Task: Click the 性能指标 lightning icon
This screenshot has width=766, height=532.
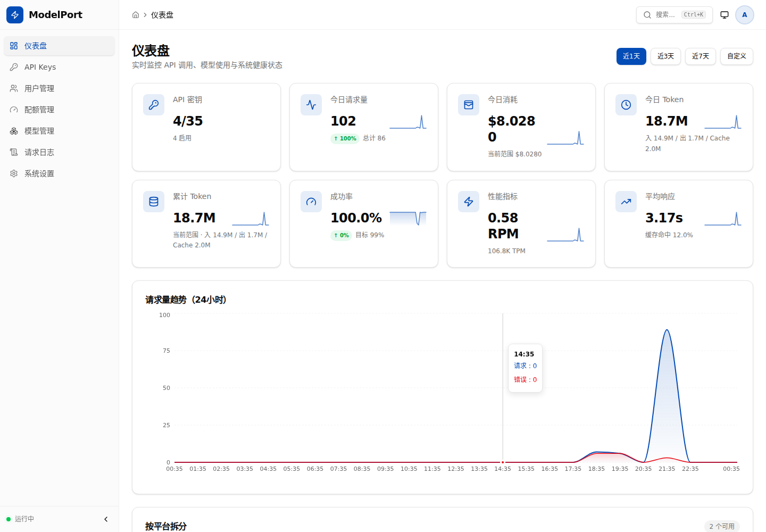Action: (469, 202)
